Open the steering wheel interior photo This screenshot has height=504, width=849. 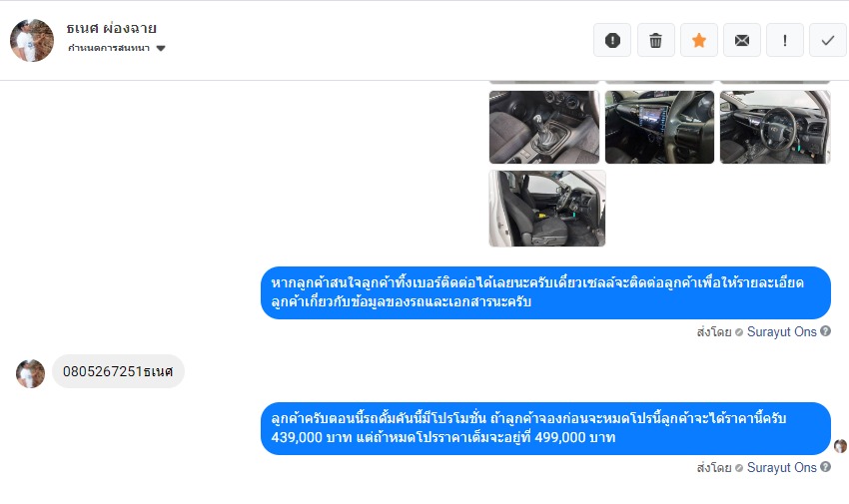pyautogui.click(x=775, y=127)
